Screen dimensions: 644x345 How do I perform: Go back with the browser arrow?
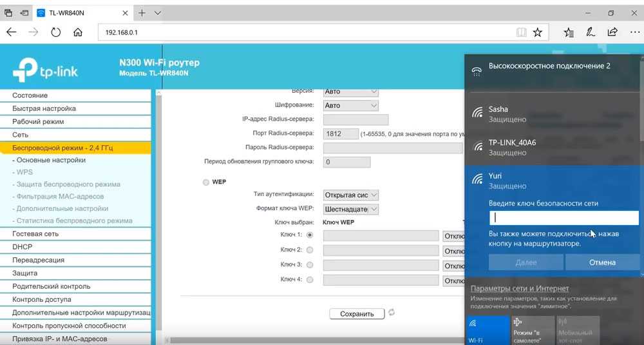pyautogui.click(x=11, y=32)
